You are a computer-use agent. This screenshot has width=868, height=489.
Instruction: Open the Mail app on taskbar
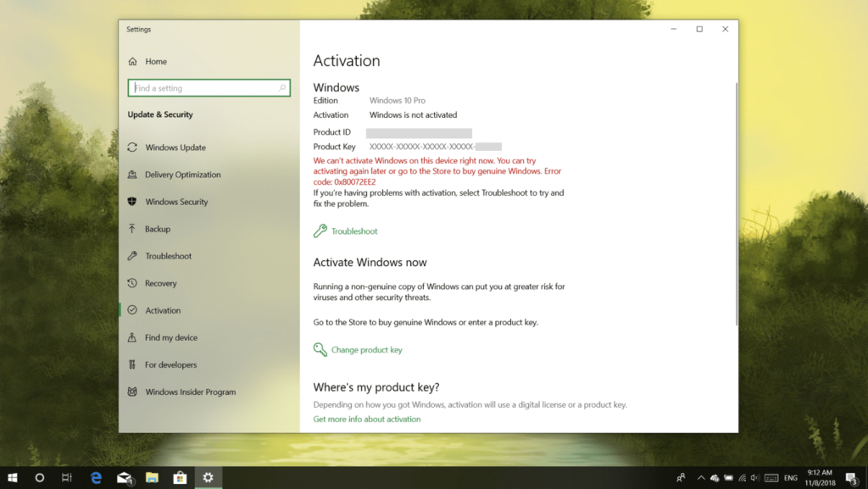[125, 477]
